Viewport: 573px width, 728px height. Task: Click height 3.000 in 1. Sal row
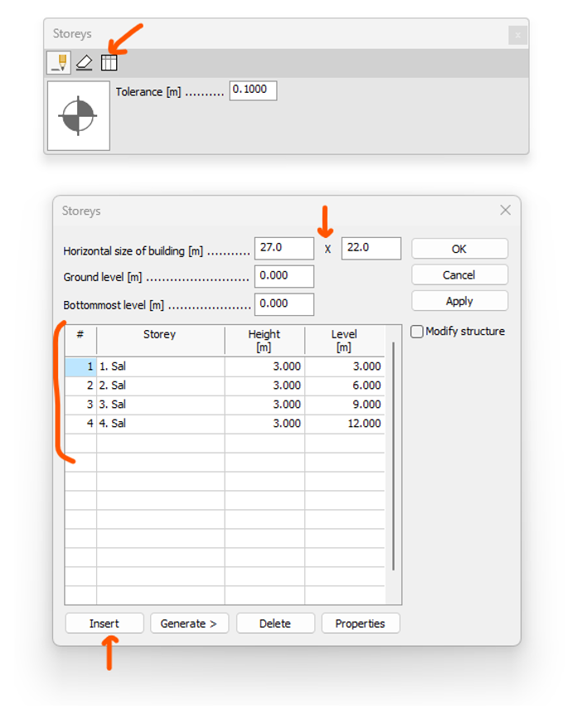point(265,366)
